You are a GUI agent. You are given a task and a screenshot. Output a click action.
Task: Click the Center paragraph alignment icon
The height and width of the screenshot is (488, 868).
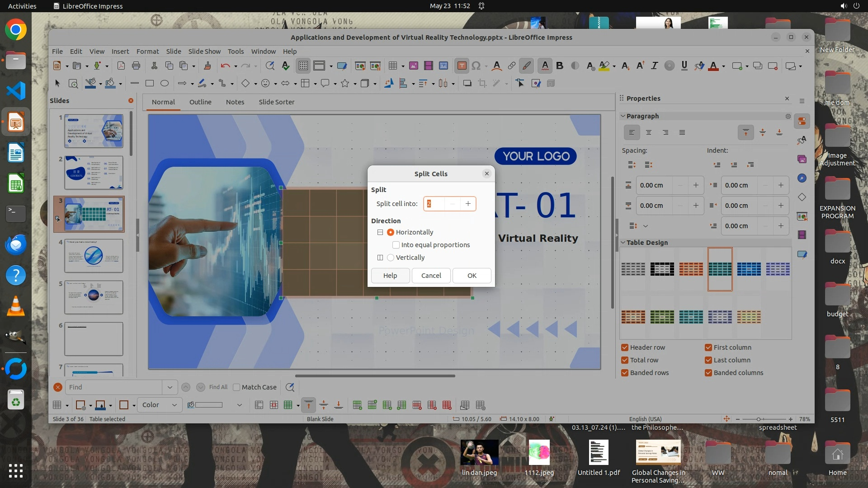click(x=649, y=132)
